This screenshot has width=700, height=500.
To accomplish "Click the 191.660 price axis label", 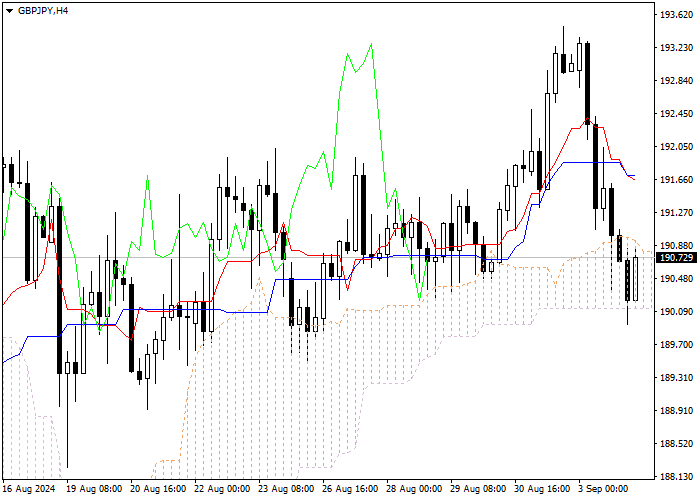I will (x=676, y=180).
